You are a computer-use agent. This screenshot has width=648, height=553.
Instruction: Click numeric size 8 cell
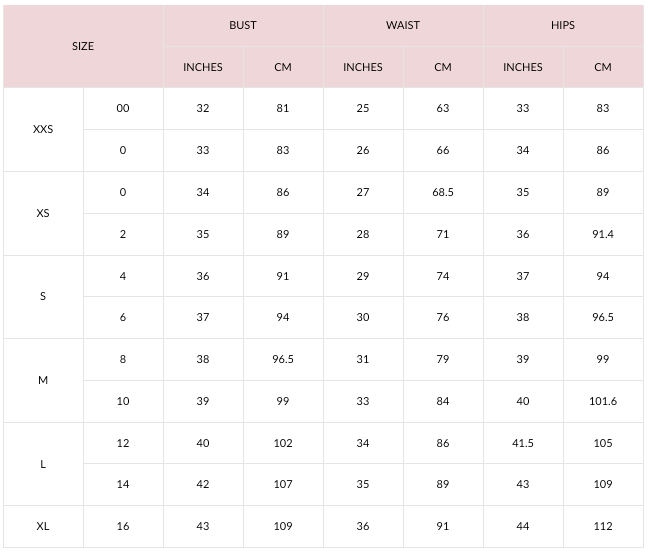[123, 359]
